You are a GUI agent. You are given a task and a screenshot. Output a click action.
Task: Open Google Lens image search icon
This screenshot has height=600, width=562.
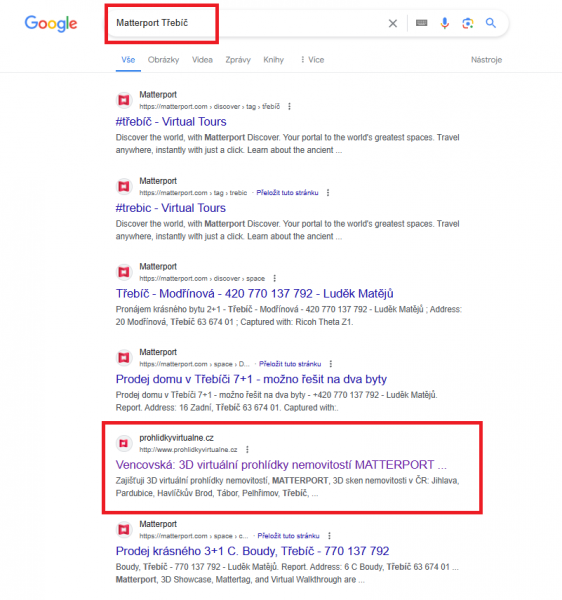click(x=468, y=23)
